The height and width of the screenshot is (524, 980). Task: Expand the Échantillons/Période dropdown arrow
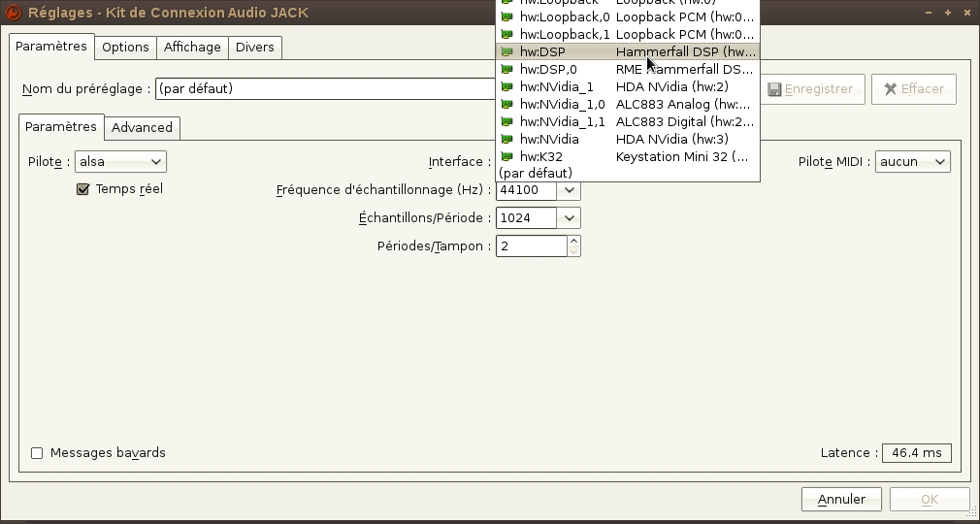(x=569, y=217)
